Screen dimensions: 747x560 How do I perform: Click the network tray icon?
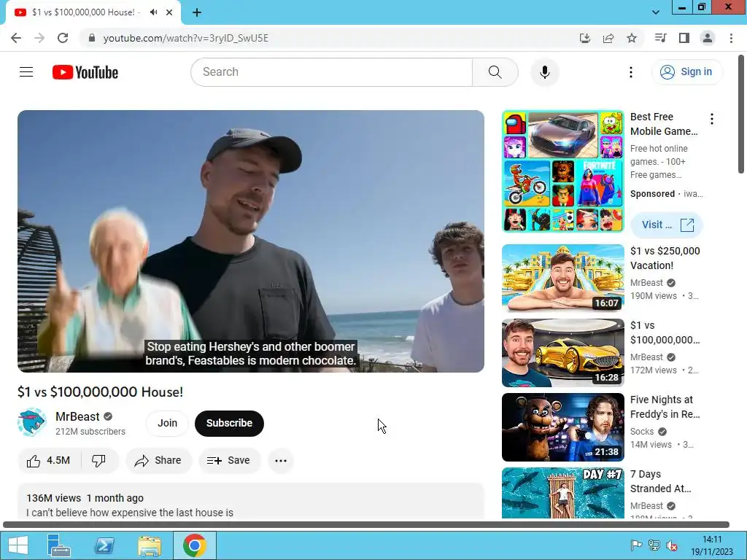654,545
